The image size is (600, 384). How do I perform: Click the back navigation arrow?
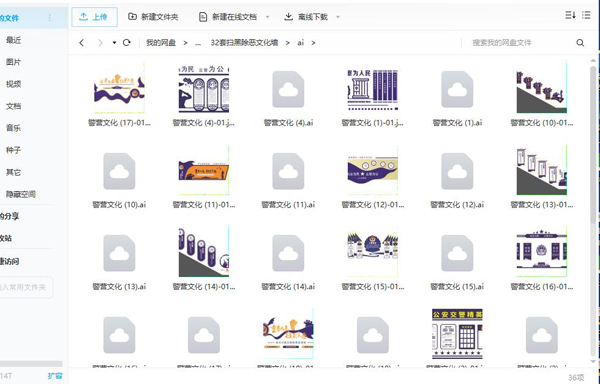pyautogui.click(x=82, y=43)
